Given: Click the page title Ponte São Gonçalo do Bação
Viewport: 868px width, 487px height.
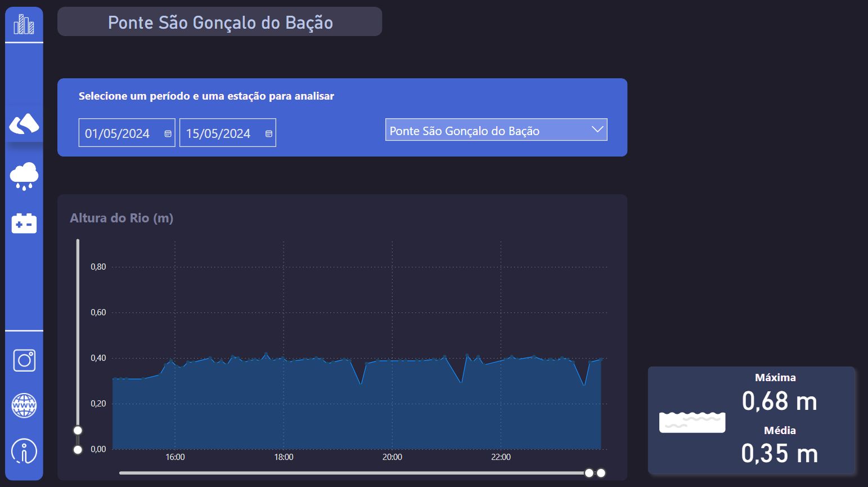Looking at the screenshot, I should [x=220, y=23].
